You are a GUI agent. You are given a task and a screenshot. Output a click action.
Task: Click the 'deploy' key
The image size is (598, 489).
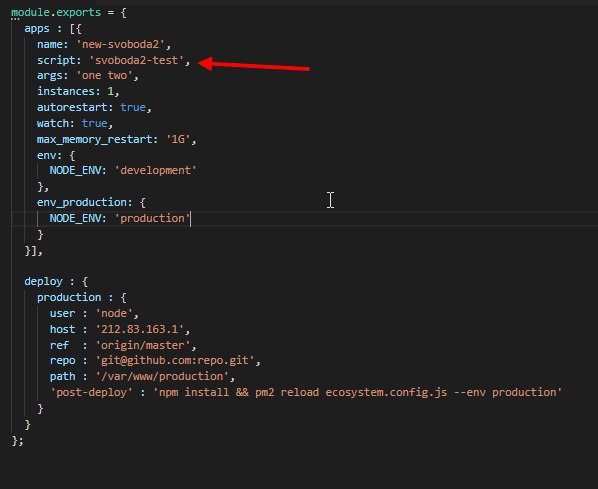(x=43, y=281)
